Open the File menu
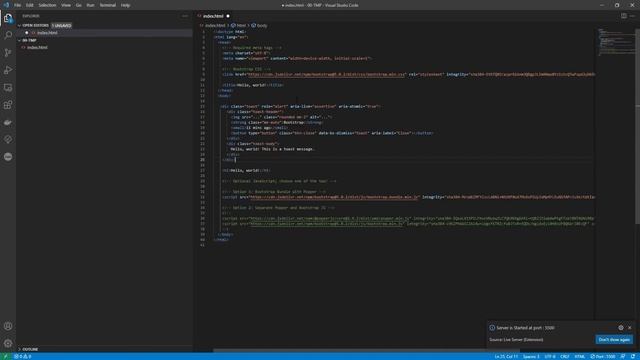 pyautogui.click(x=18, y=5)
